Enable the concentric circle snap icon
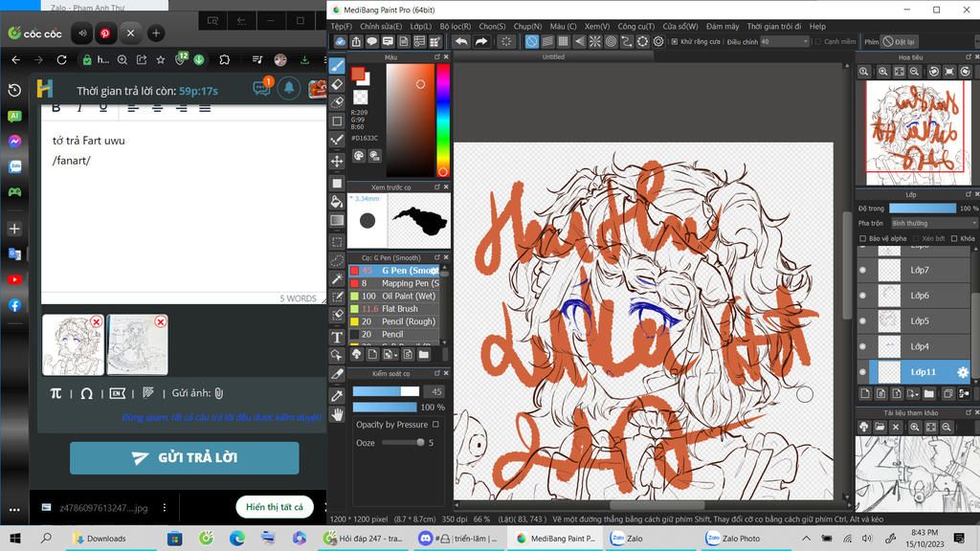This screenshot has height=551, width=980. point(611,41)
